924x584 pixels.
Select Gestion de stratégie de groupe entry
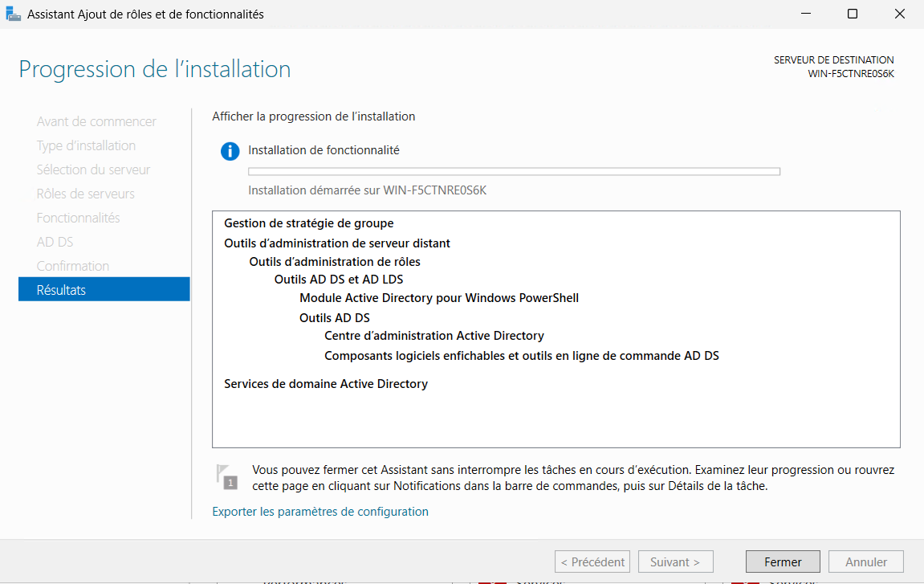[308, 223]
